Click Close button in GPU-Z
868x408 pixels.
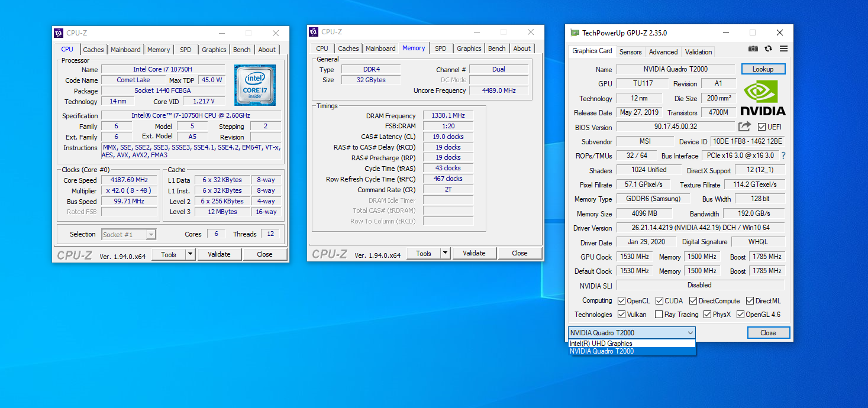point(768,333)
